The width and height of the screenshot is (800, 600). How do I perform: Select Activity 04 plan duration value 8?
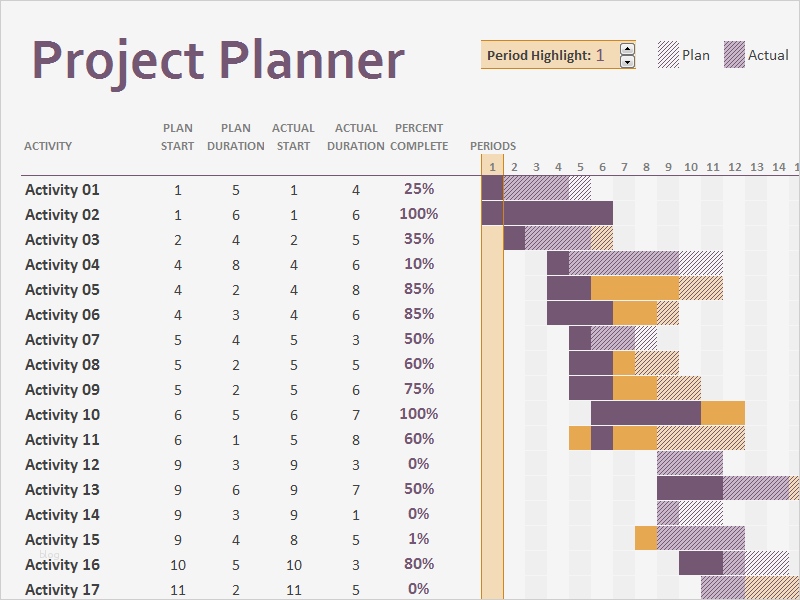[x=236, y=265]
